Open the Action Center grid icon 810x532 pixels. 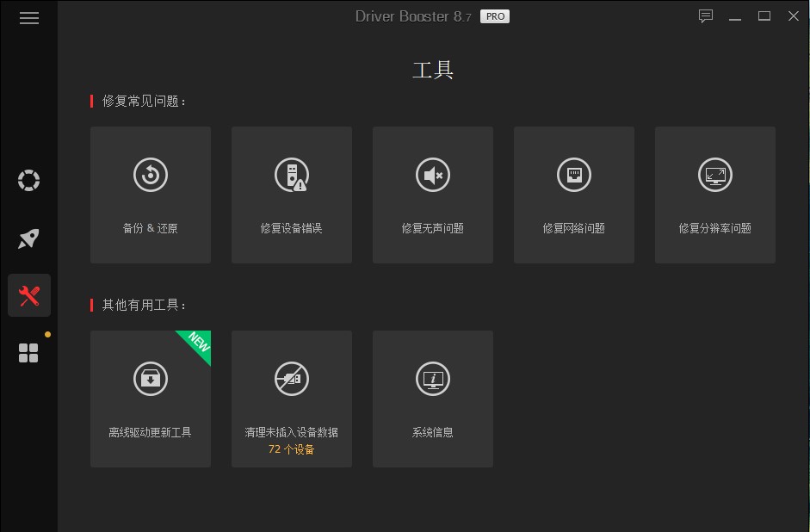pyautogui.click(x=28, y=353)
